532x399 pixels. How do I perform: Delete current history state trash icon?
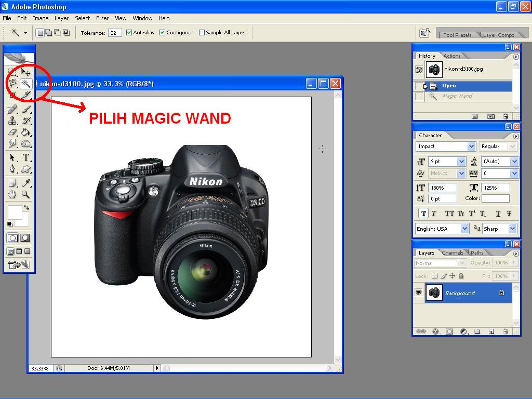[506, 116]
